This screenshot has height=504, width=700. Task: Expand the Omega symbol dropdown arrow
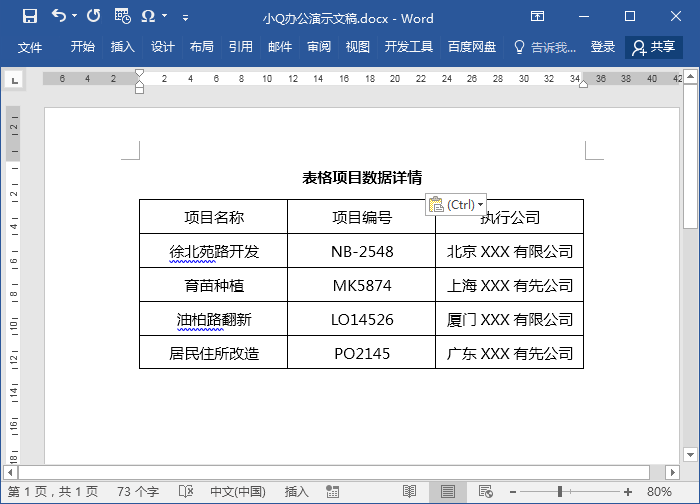click(x=165, y=16)
